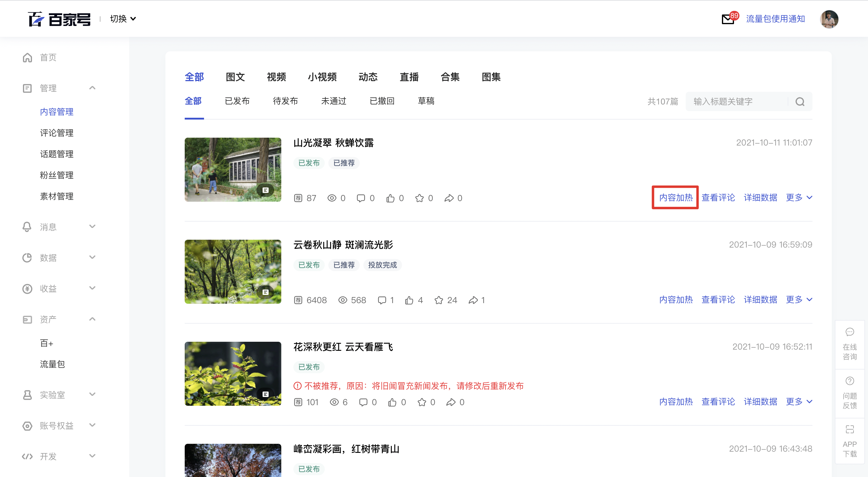
Task: Click 内容加热 for 山光凝翠 秋蝉饮露
Action: pos(676,198)
